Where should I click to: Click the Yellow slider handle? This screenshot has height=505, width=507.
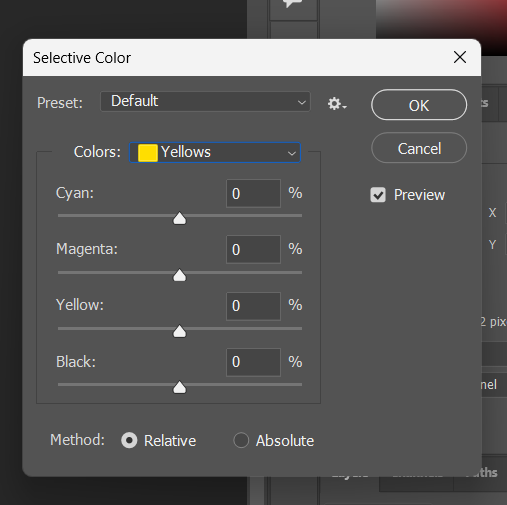179,331
